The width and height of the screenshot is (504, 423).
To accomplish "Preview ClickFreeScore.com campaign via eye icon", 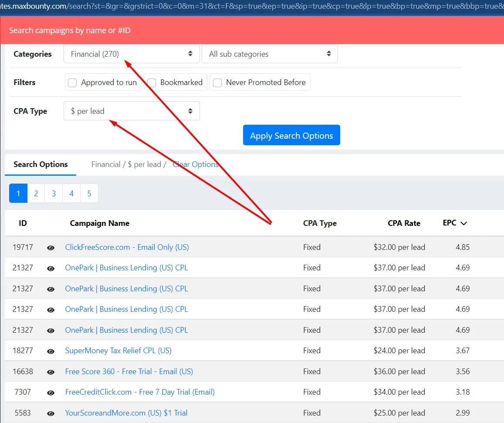I will pos(51,248).
